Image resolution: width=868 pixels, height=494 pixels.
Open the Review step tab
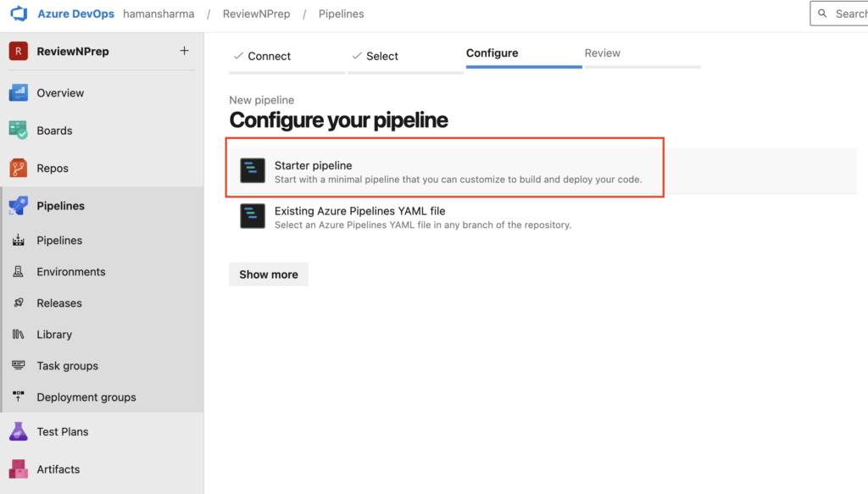click(643, 55)
